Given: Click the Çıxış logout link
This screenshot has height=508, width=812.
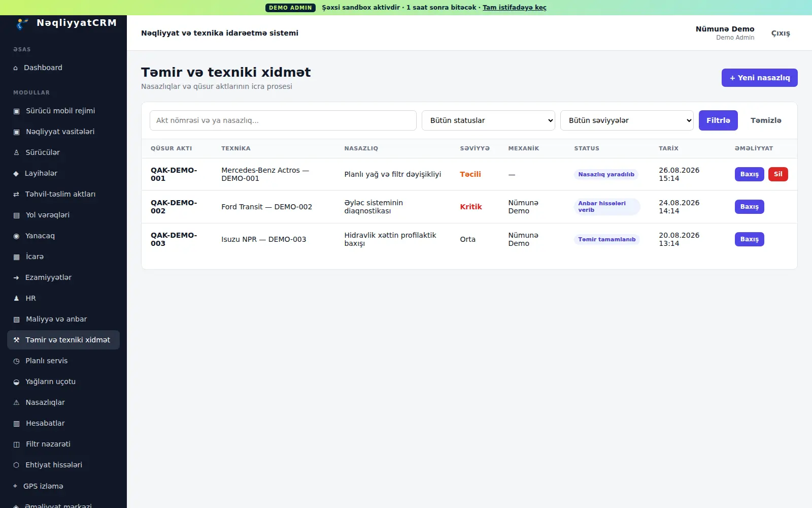Looking at the screenshot, I should click(781, 33).
